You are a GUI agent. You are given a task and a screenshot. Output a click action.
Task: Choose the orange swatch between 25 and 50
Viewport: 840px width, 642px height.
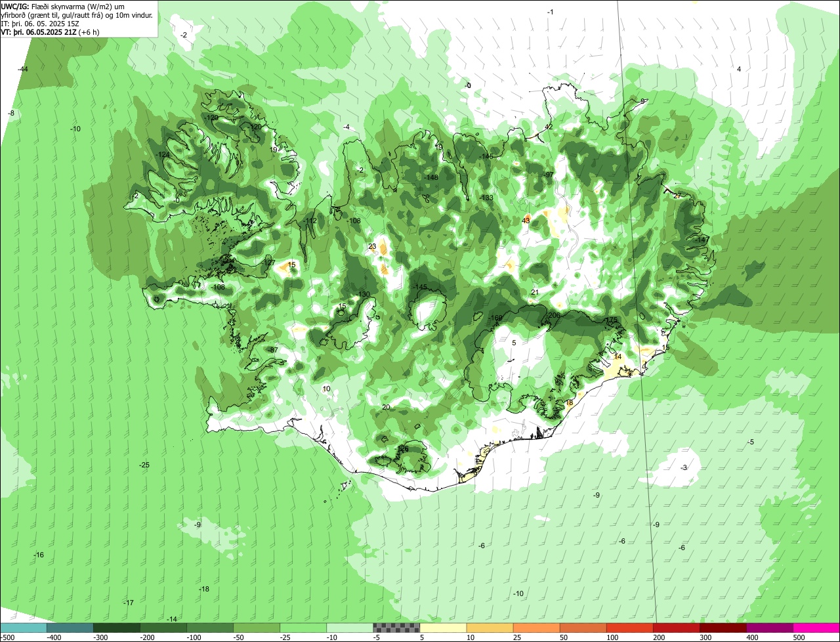pyautogui.click(x=536, y=628)
